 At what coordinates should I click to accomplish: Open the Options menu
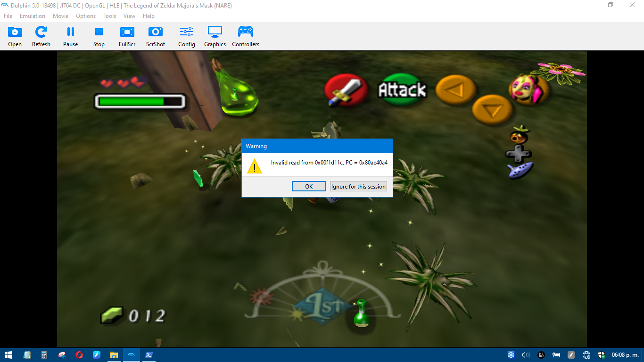pos(86,16)
